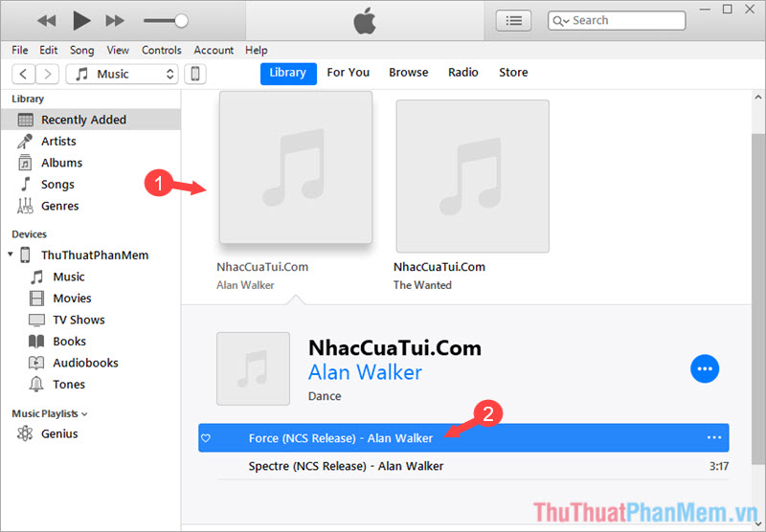Select the Alan Walker album thumbnail
The image size is (766, 532).
click(296, 167)
